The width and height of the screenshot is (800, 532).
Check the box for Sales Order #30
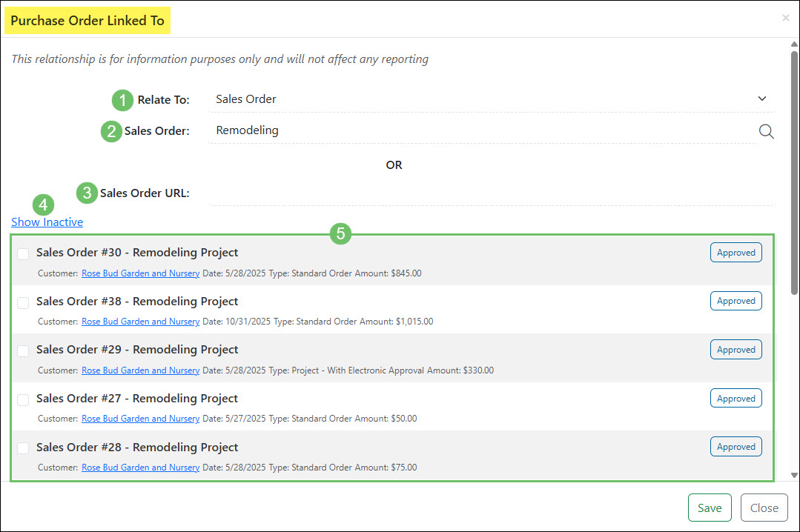click(x=22, y=253)
